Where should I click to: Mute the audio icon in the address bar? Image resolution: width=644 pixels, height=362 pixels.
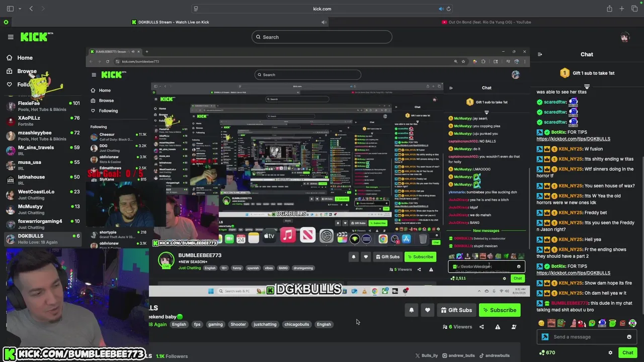coord(441,9)
